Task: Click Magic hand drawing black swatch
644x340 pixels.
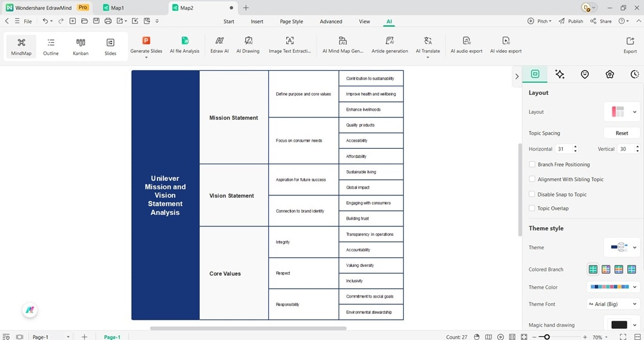Action: (x=619, y=325)
